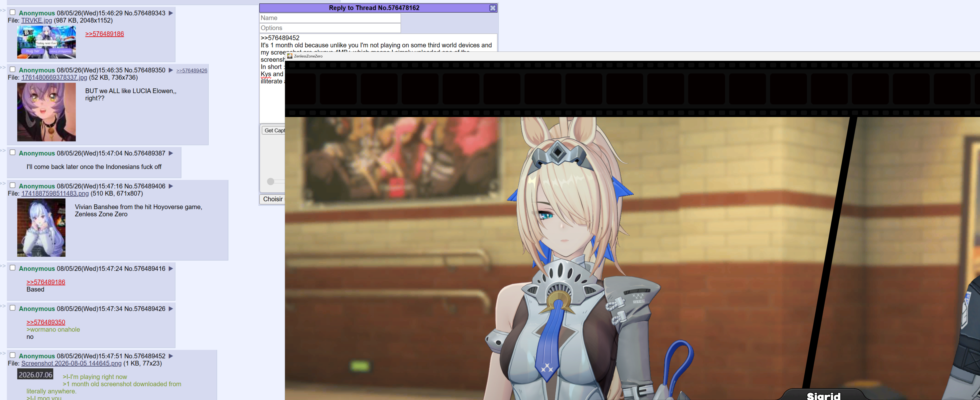
Task: Select the checkbox of post No.576489387
Action: [x=13, y=153]
